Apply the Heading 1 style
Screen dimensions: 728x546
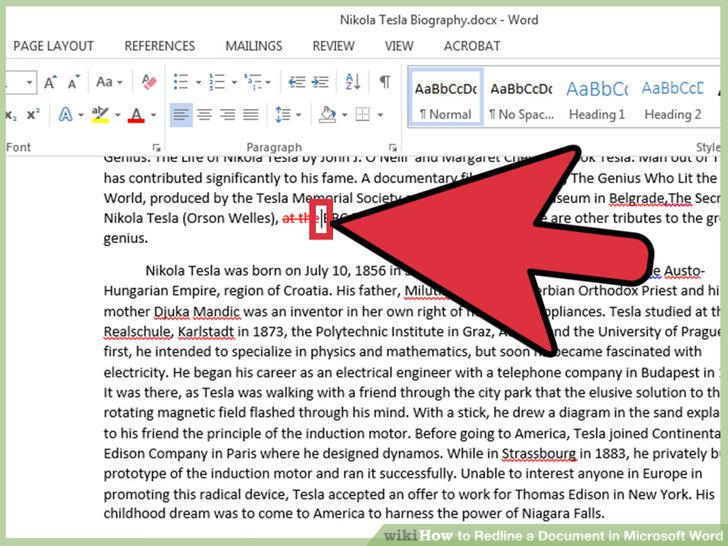(x=597, y=98)
